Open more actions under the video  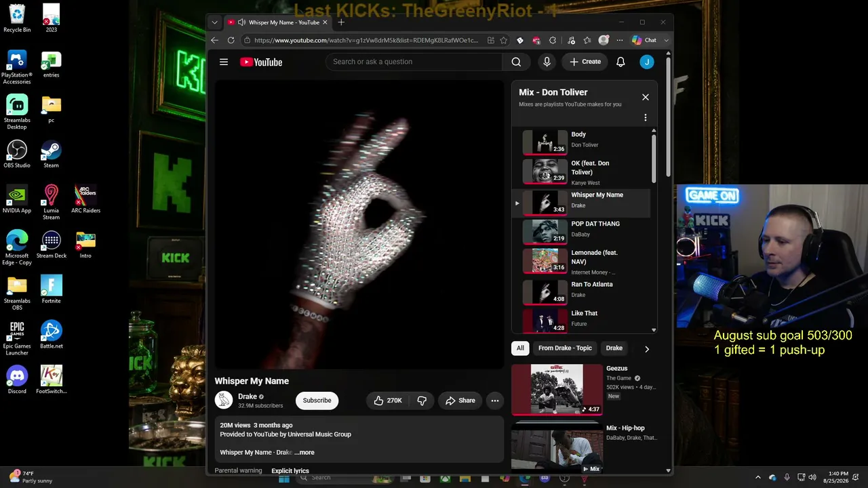(495, 401)
